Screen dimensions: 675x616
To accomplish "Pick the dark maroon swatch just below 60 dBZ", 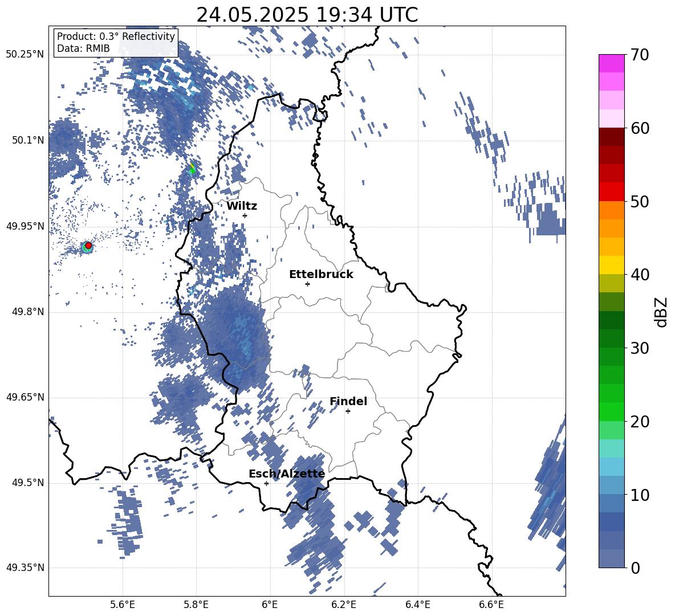I will tap(611, 137).
